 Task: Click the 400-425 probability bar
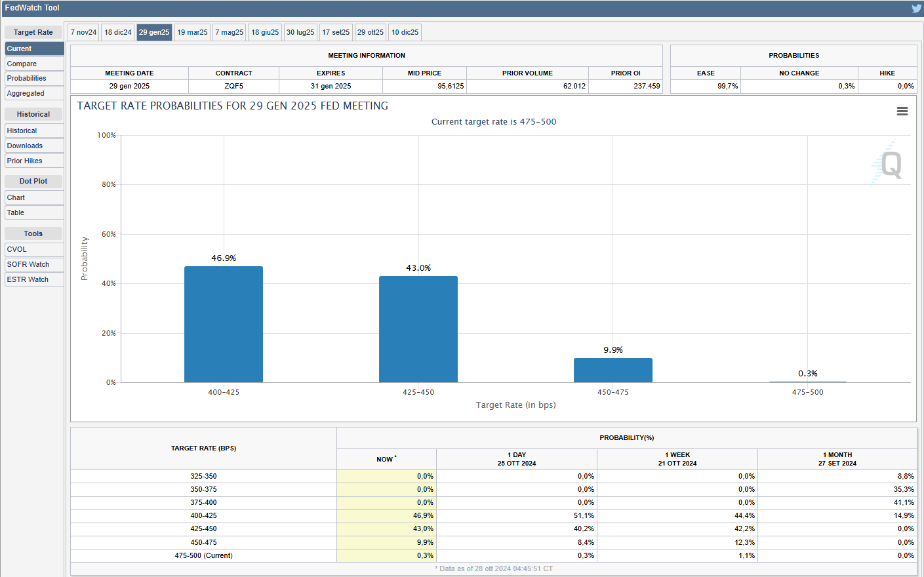point(224,325)
